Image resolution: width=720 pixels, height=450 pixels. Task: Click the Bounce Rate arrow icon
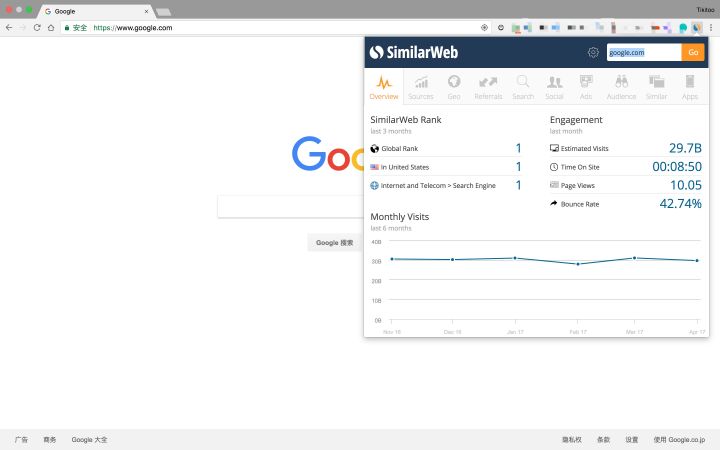[554, 203]
